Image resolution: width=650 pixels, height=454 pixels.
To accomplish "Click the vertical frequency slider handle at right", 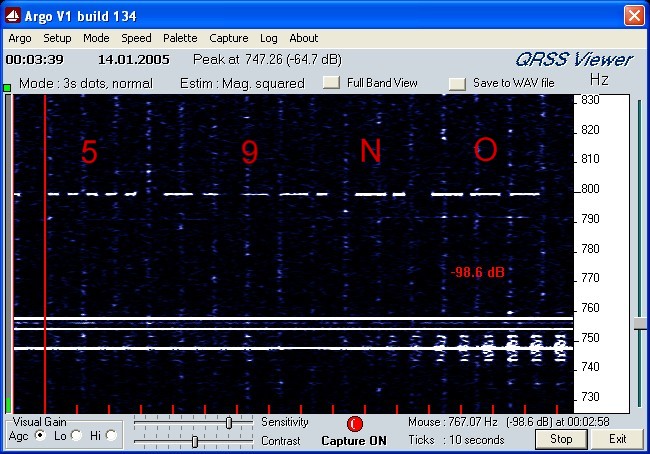I will click(640, 324).
